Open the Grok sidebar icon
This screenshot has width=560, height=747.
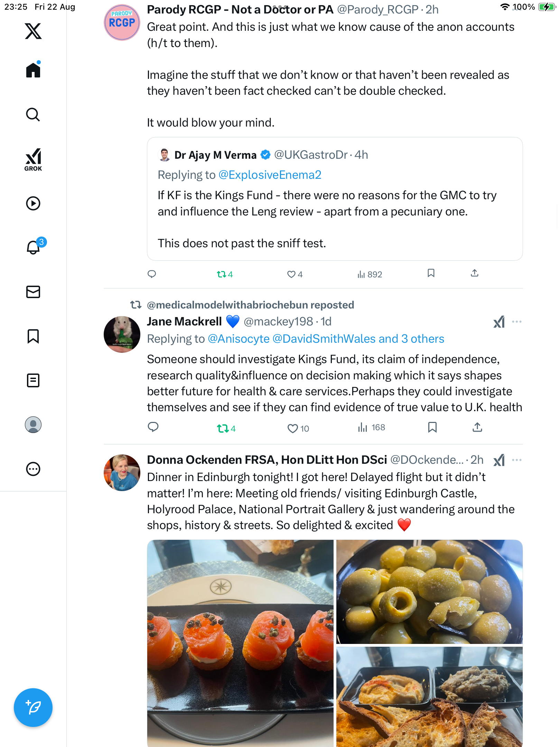33,160
